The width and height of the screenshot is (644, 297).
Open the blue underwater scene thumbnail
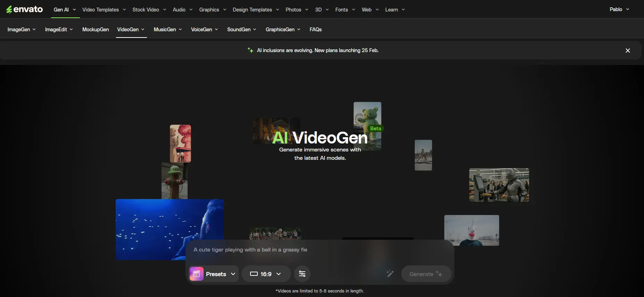(170, 229)
